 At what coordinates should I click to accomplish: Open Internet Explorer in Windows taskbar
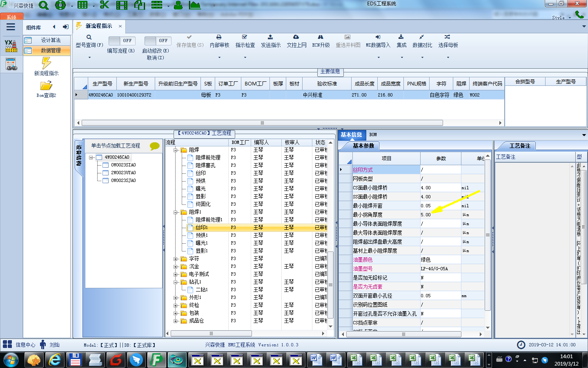tap(55, 360)
